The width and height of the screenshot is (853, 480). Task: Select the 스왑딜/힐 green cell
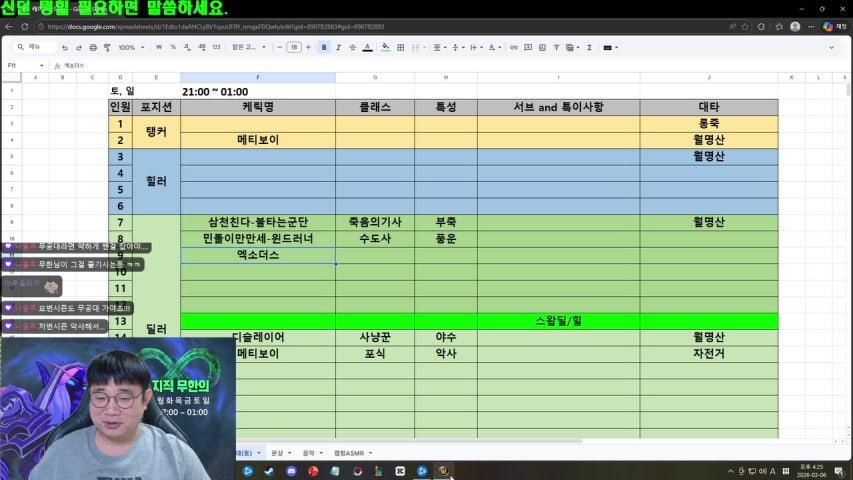click(559, 321)
